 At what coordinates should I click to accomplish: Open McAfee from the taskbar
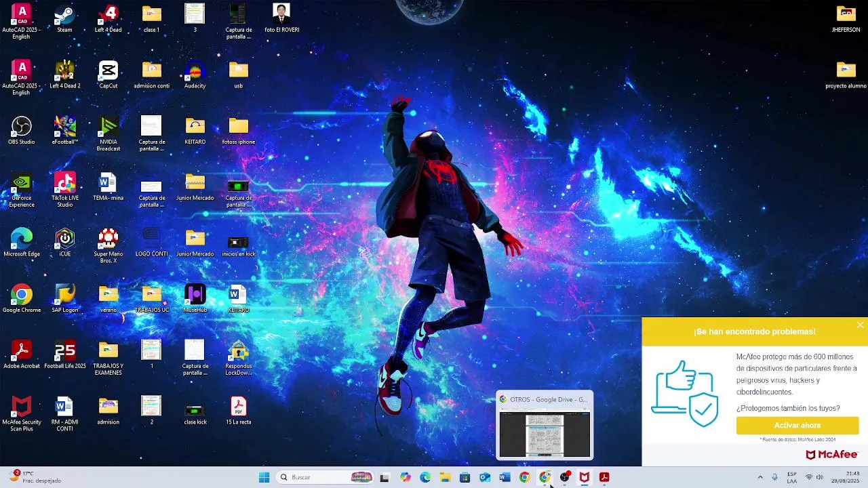[x=584, y=477]
